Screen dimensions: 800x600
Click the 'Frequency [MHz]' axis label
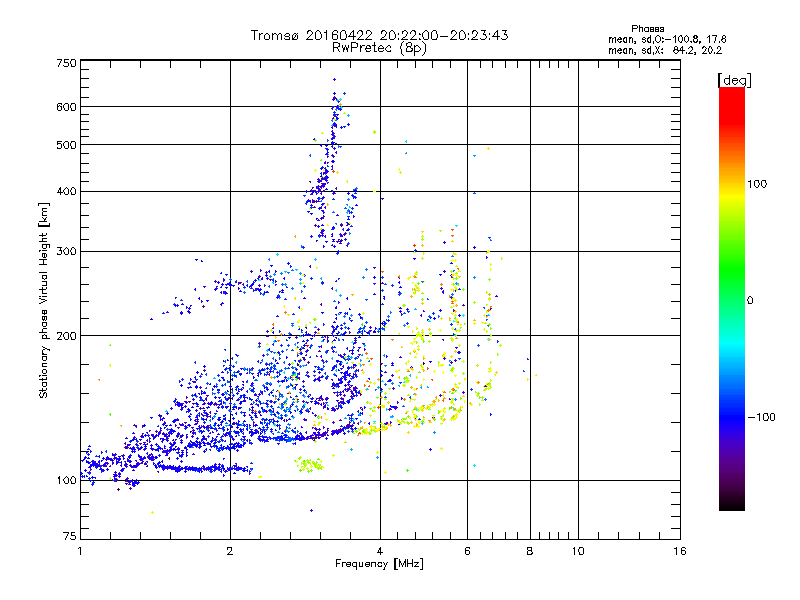(x=379, y=564)
